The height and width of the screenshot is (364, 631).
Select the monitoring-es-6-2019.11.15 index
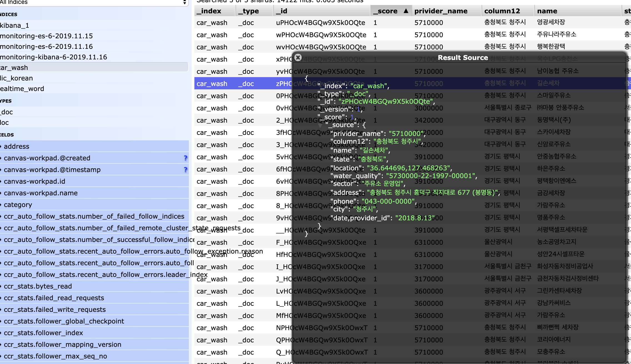(46, 36)
